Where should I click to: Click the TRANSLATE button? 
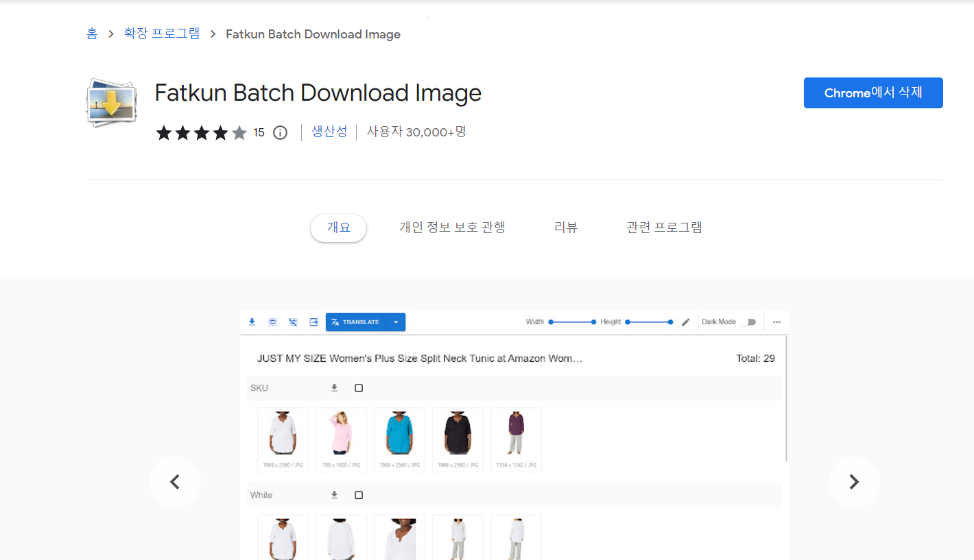[x=356, y=322]
